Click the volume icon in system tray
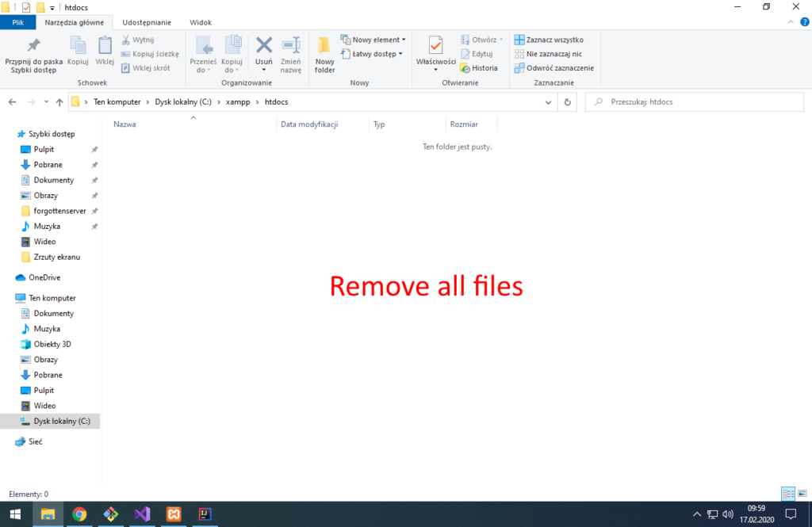This screenshot has width=812, height=527. [728, 514]
